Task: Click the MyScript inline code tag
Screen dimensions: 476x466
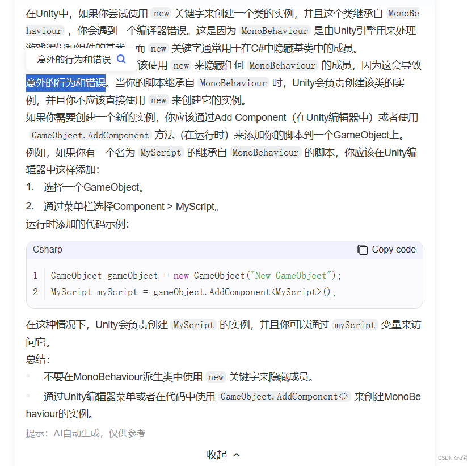Action: coord(161,152)
